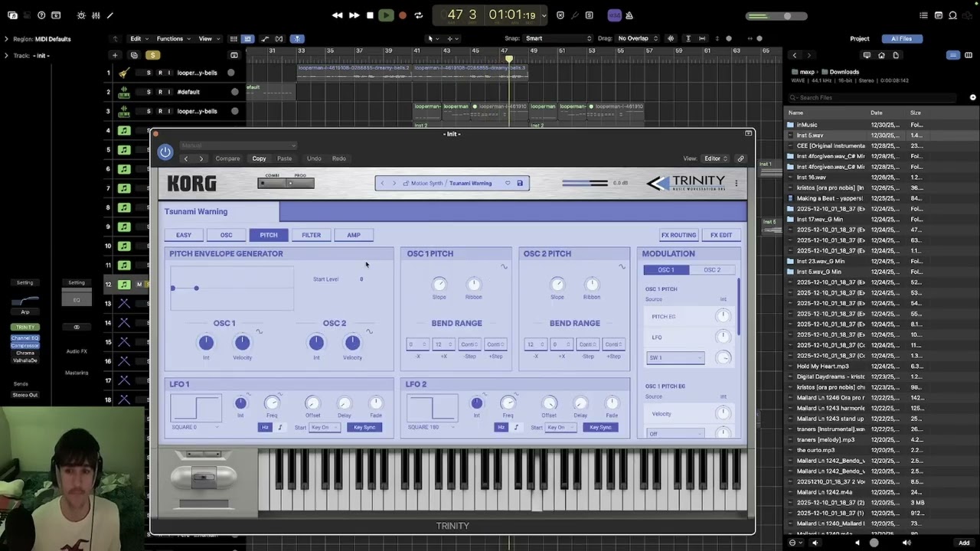Favorite the Tsunami Warning preset heart icon

(x=507, y=183)
